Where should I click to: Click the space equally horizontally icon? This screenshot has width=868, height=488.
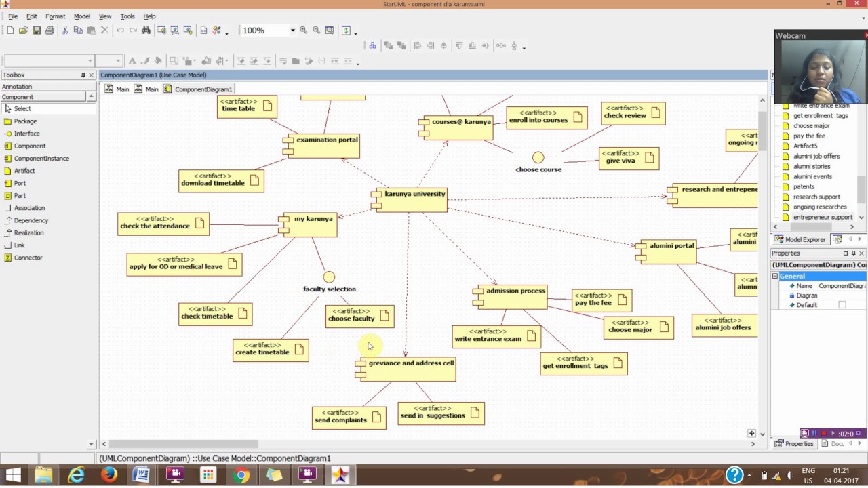tap(501, 45)
